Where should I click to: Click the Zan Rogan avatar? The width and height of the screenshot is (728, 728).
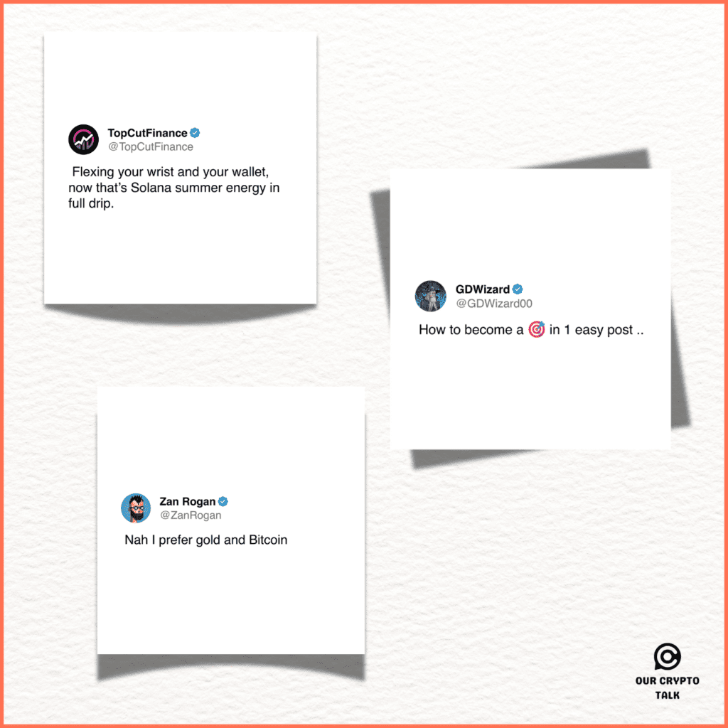coord(136,508)
